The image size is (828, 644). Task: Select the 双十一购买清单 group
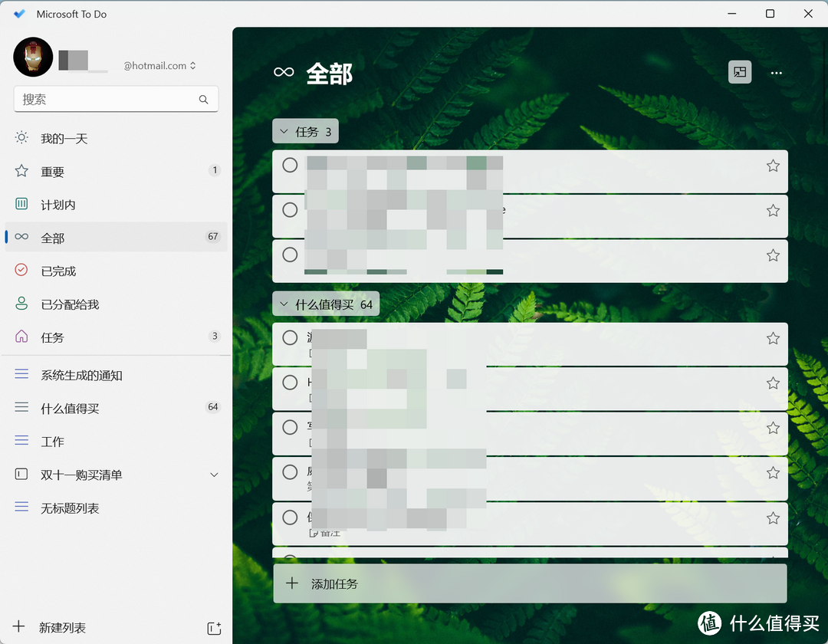coord(117,475)
